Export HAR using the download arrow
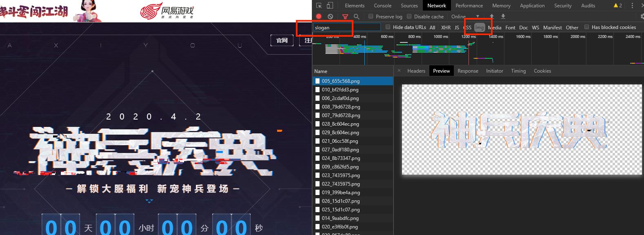The image size is (644, 235). 503,16
